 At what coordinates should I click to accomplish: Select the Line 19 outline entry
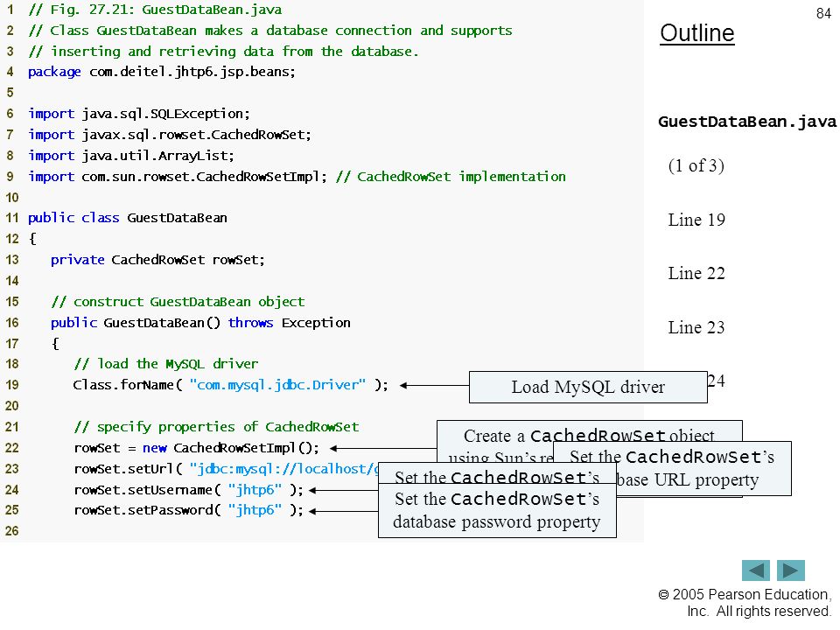pyautogui.click(x=696, y=220)
